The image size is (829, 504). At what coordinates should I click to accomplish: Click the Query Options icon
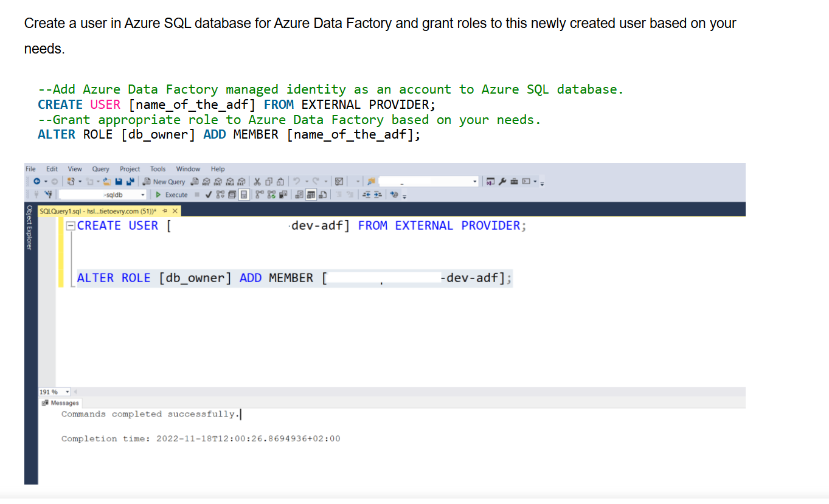232,195
